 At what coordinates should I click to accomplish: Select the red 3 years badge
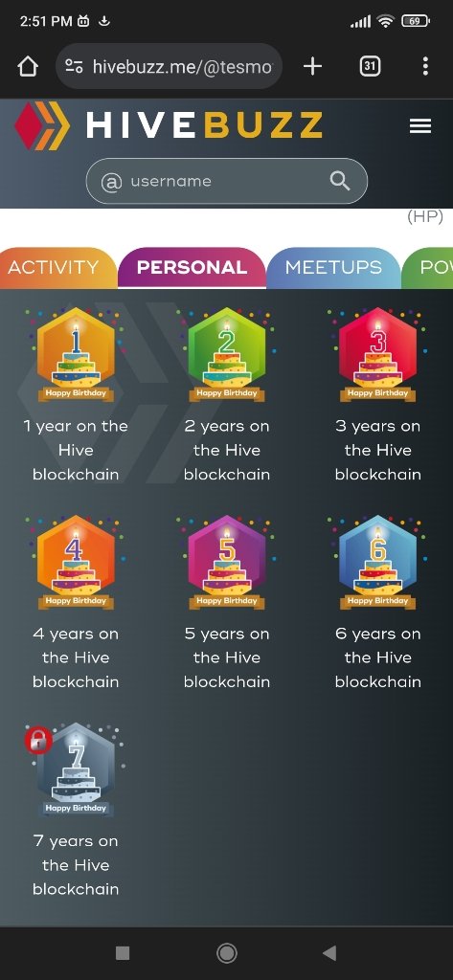[377, 355]
